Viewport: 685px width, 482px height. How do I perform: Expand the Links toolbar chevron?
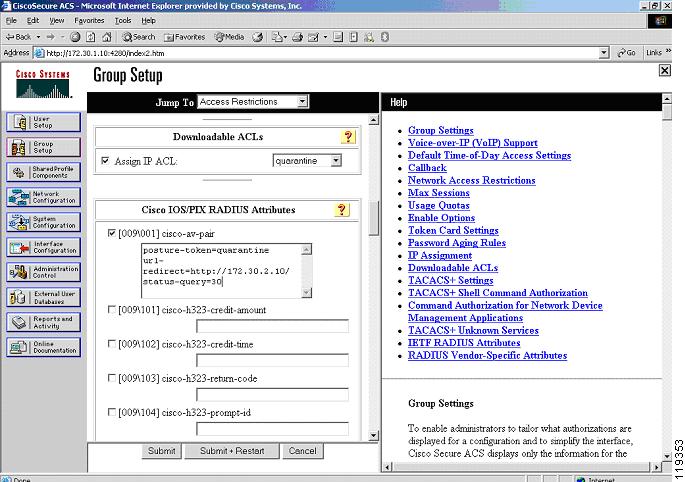click(668, 52)
